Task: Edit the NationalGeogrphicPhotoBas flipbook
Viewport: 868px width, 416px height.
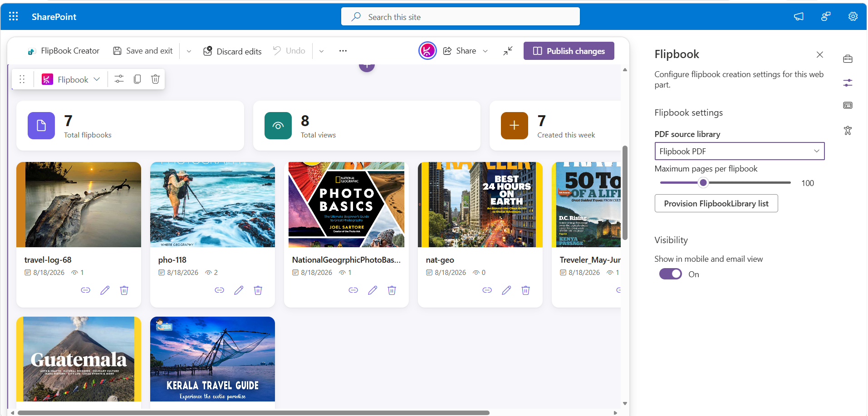Action: pos(373,290)
